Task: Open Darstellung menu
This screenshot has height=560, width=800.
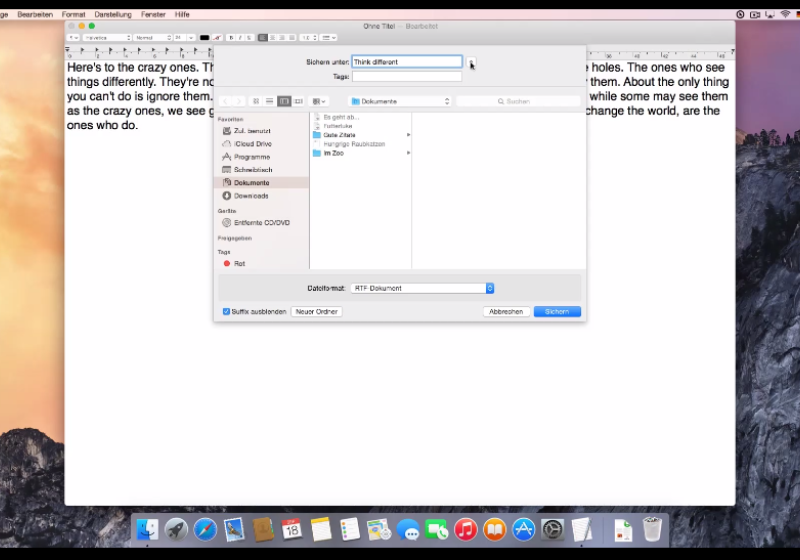Action: 113,14
